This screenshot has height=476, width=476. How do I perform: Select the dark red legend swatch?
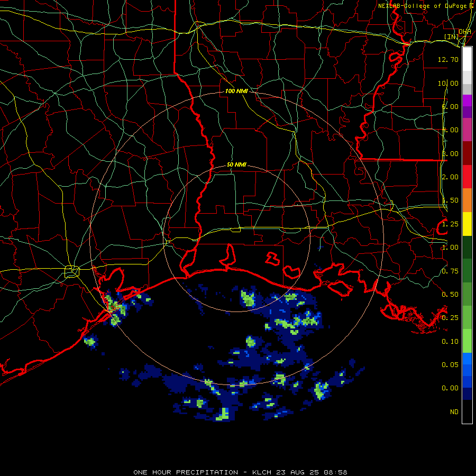467,153
